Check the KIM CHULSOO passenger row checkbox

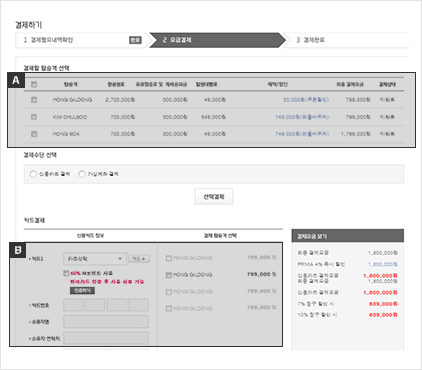click(34, 117)
